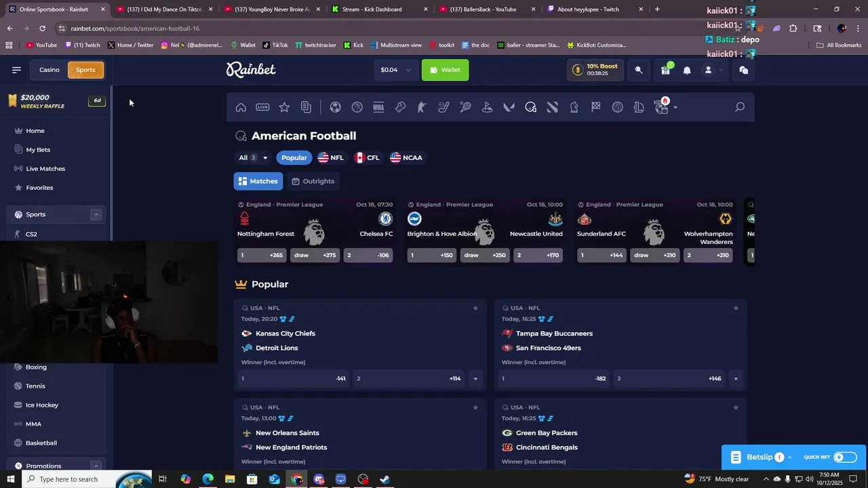This screenshot has width=868, height=488.
Task: Open the All leagues dropdown
Action: (x=252, y=157)
